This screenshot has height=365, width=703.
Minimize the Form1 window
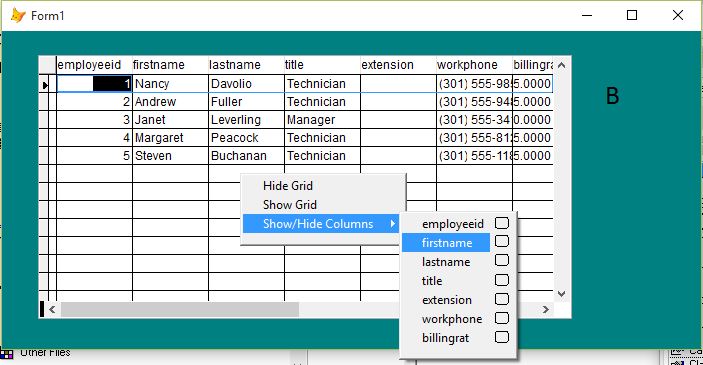click(x=587, y=16)
